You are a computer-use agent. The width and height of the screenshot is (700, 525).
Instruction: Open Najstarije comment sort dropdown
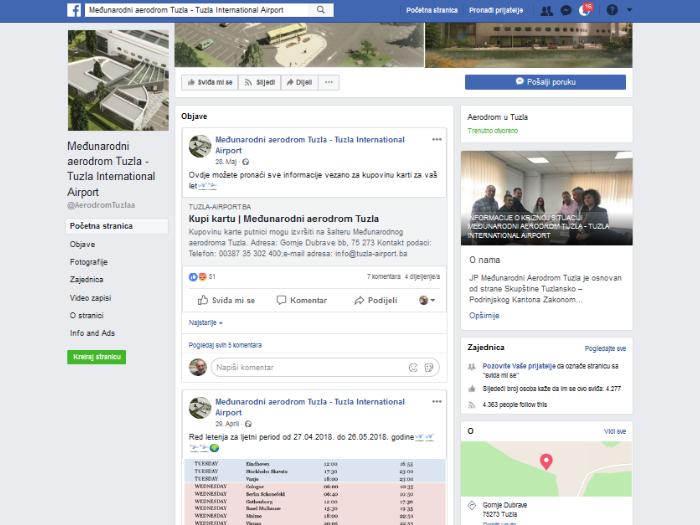205,322
